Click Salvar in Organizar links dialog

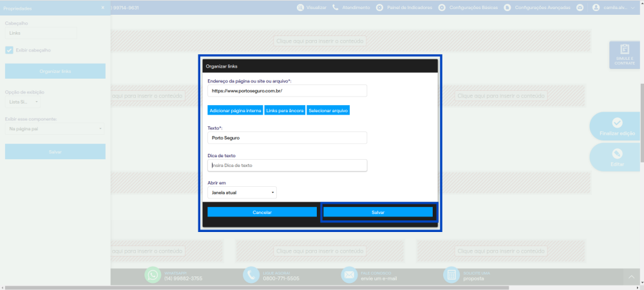click(x=378, y=212)
